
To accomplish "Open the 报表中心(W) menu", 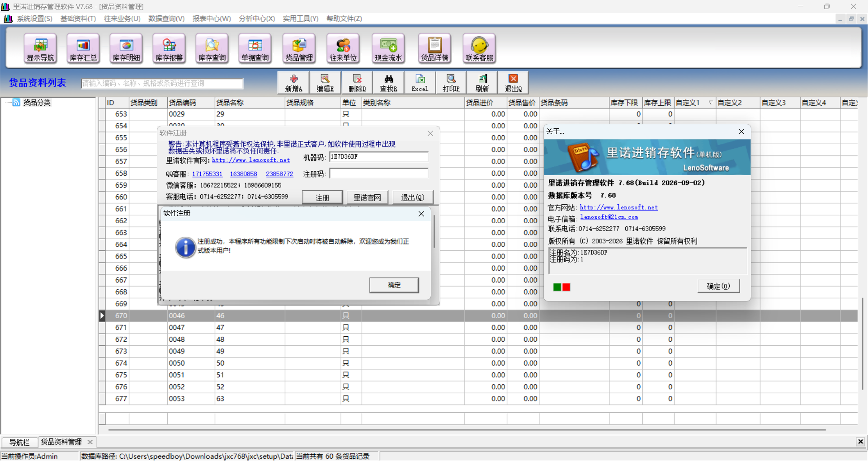I will [x=212, y=19].
